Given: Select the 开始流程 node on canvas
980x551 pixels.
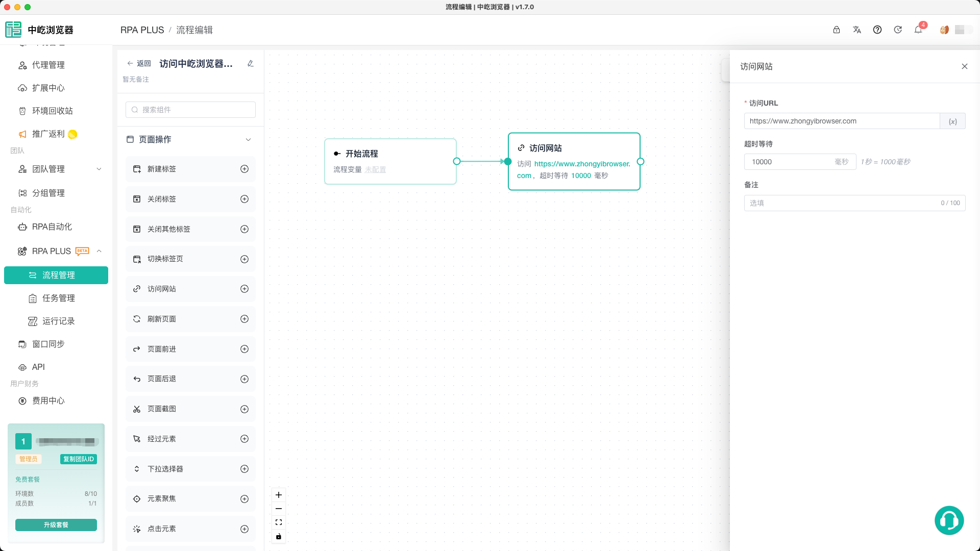Looking at the screenshot, I should [x=390, y=161].
